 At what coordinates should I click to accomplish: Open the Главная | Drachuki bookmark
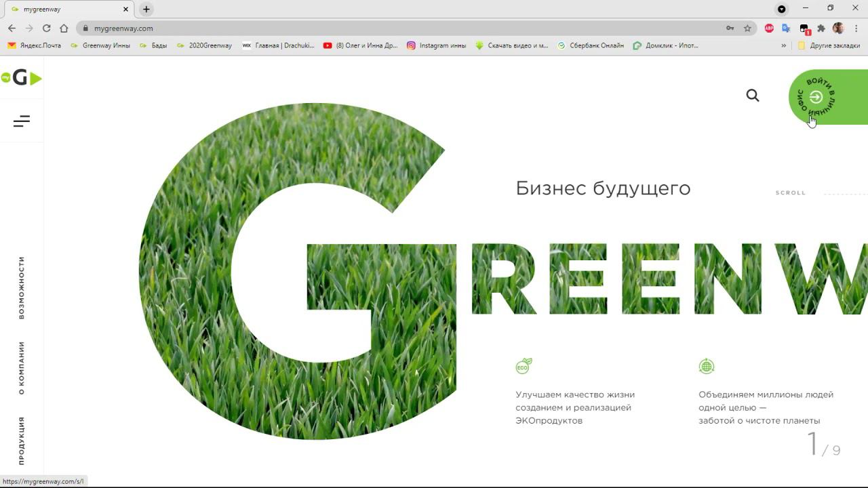click(279, 45)
